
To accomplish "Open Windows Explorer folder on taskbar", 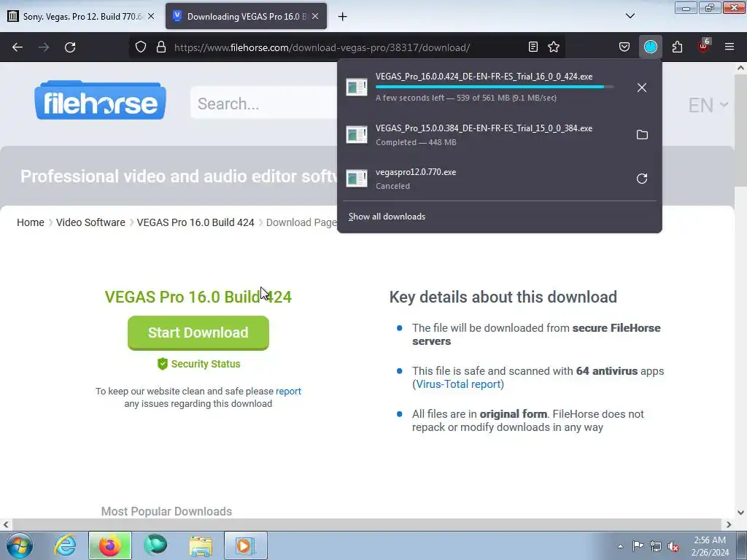I will pos(201,545).
